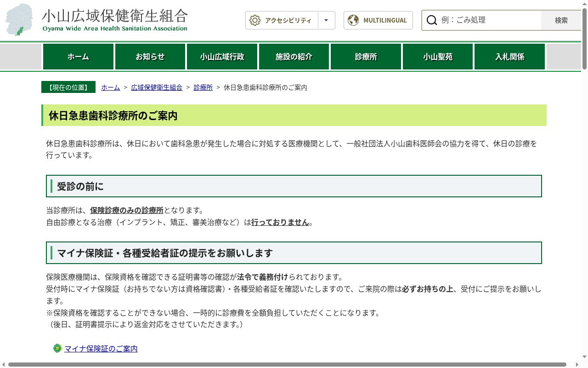The image size is (588, 368).
Task: Open the 小山広域行政 navigation menu
Action: 222,57
